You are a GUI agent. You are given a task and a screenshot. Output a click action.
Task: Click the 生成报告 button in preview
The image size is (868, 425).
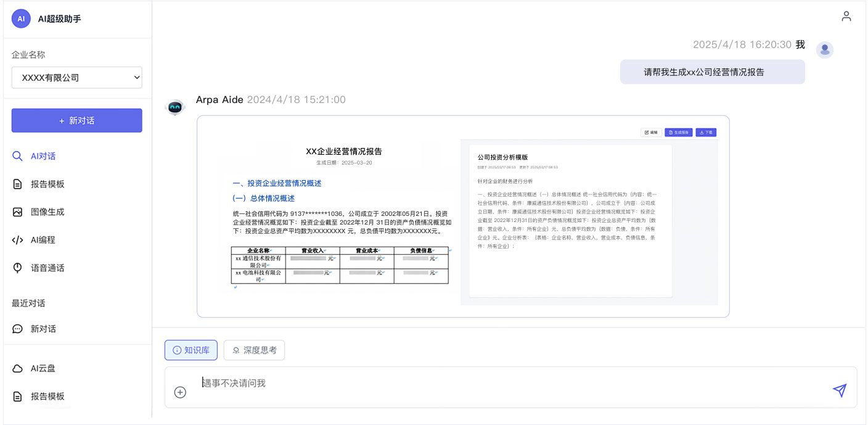click(x=678, y=133)
